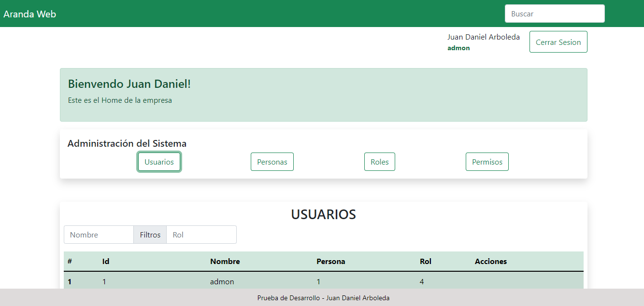Click the Rol value 4 cell

(422, 281)
